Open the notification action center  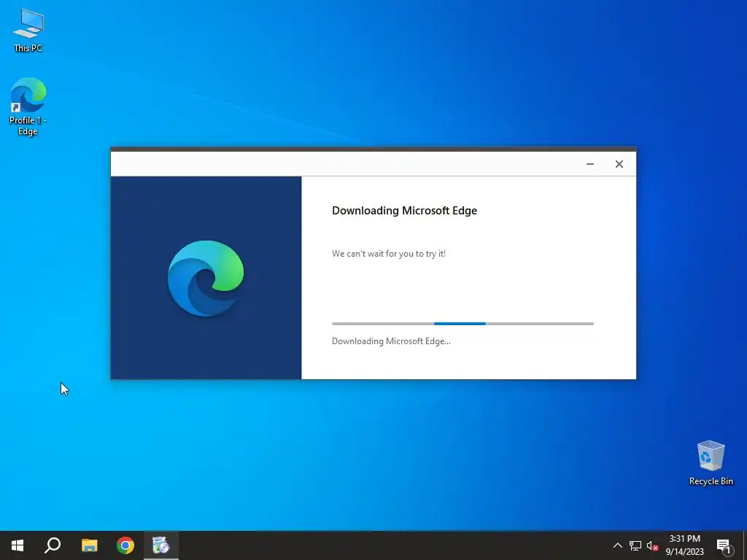pyautogui.click(x=724, y=545)
